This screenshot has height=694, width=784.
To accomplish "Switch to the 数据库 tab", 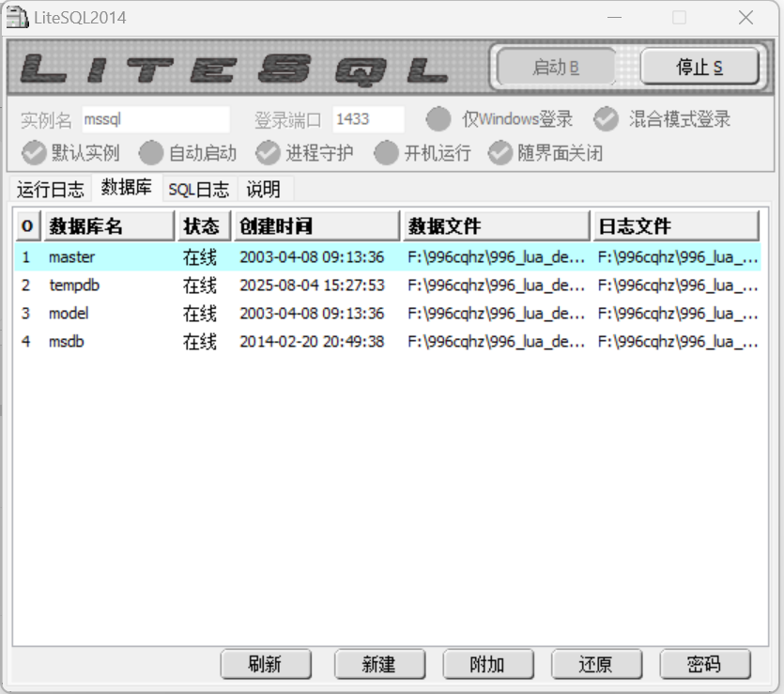I will click(127, 188).
